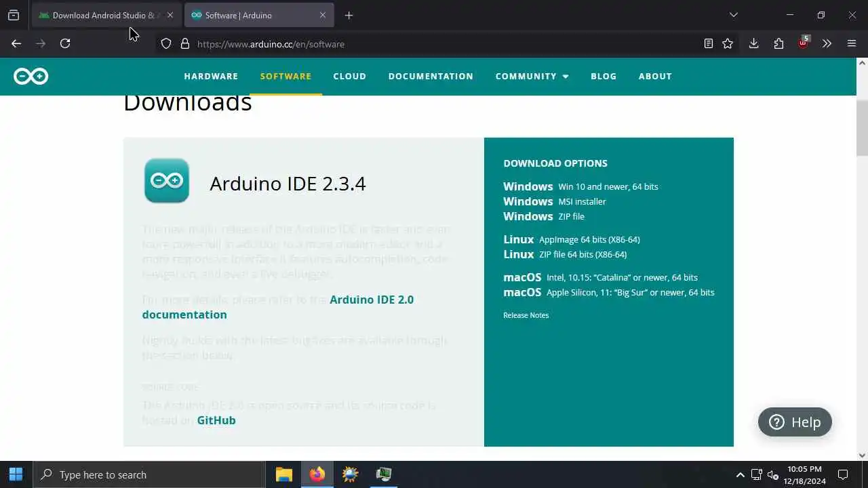This screenshot has width=868, height=488.
Task: Click the taskbar search box
Action: [149, 474]
